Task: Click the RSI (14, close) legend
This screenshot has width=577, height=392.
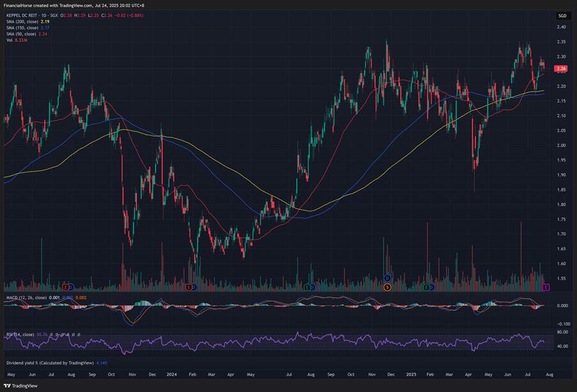Action: pyautogui.click(x=20, y=335)
